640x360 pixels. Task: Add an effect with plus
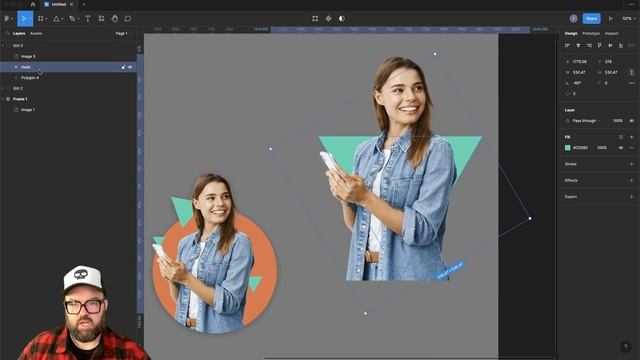[631, 180]
